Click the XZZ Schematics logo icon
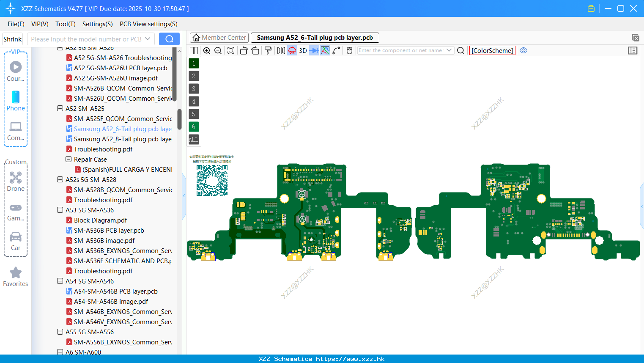The height and width of the screenshot is (363, 644). [11, 8]
